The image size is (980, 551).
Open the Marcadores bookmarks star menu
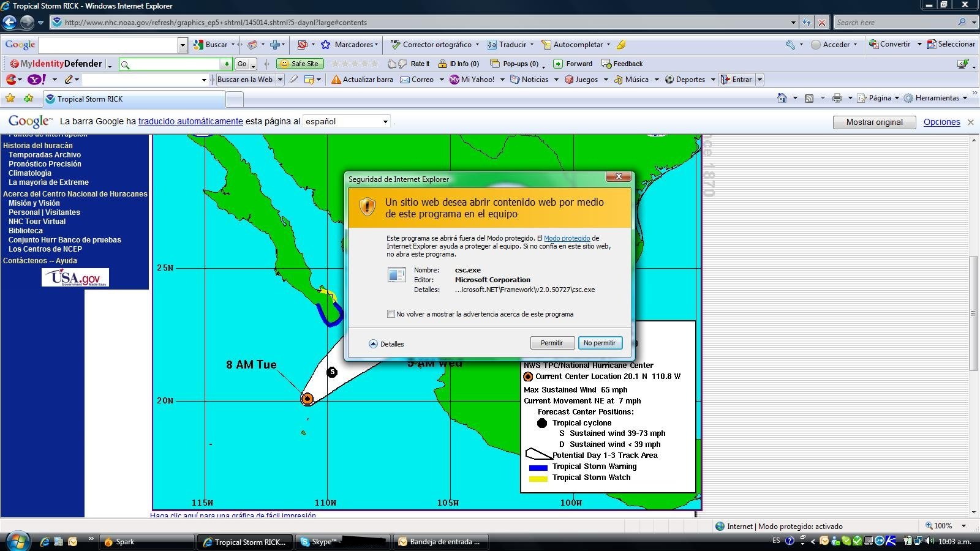[350, 45]
